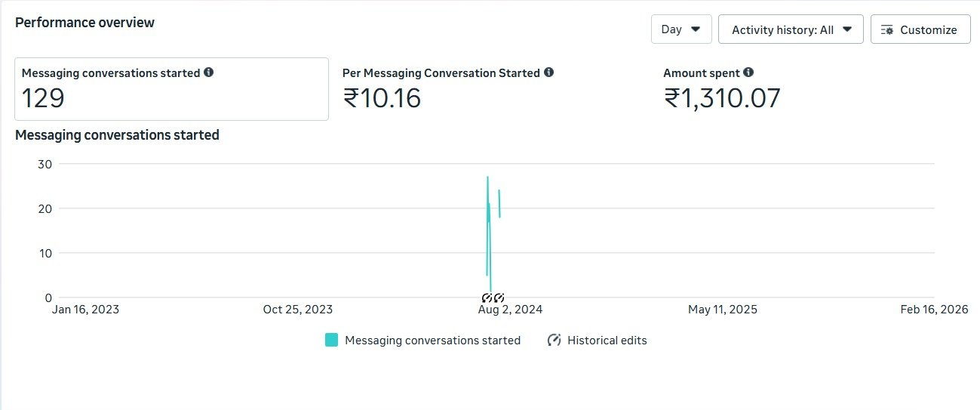This screenshot has width=980, height=410.
Task: Click info icon next to Per Messaging Conversation Started
Action: 548,72
